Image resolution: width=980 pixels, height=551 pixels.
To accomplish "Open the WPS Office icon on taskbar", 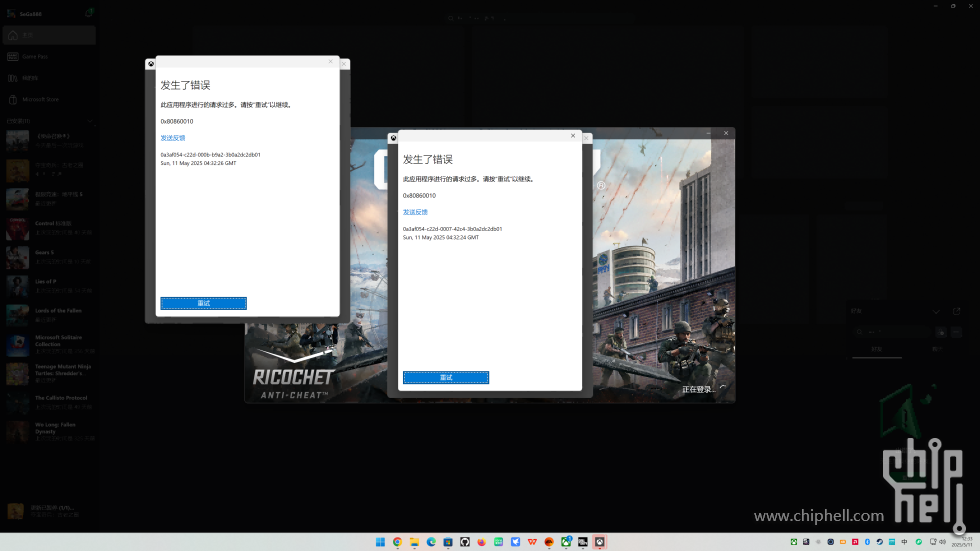I will point(532,542).
